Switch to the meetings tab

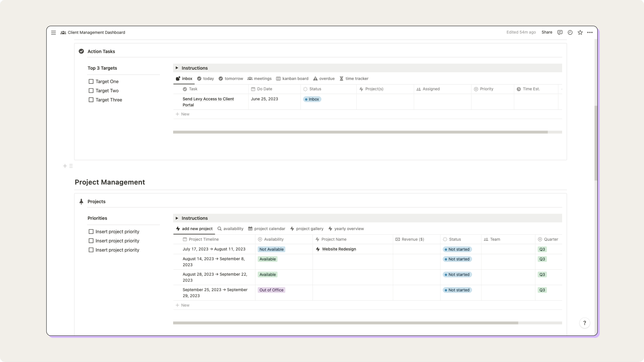click(259, 79)
